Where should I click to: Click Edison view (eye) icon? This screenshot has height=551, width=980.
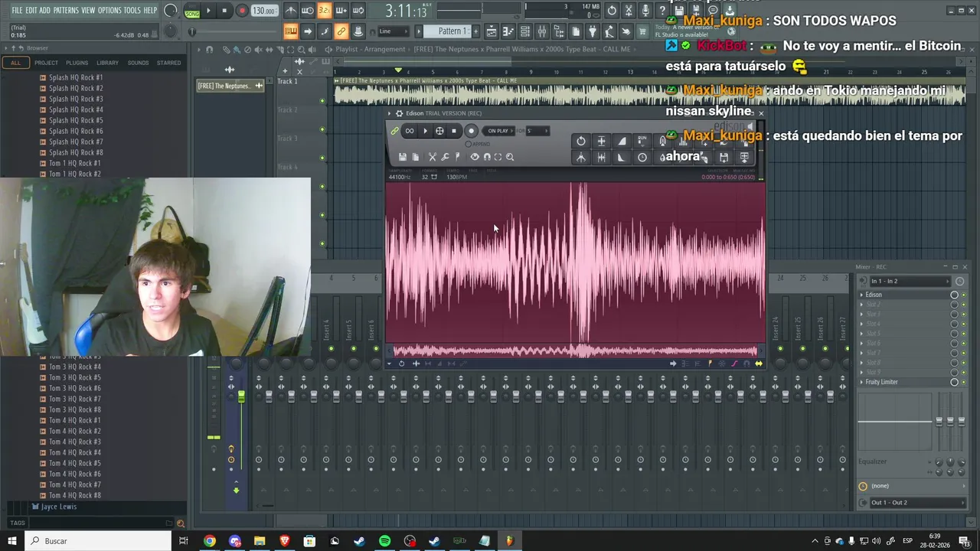point(475,157)
